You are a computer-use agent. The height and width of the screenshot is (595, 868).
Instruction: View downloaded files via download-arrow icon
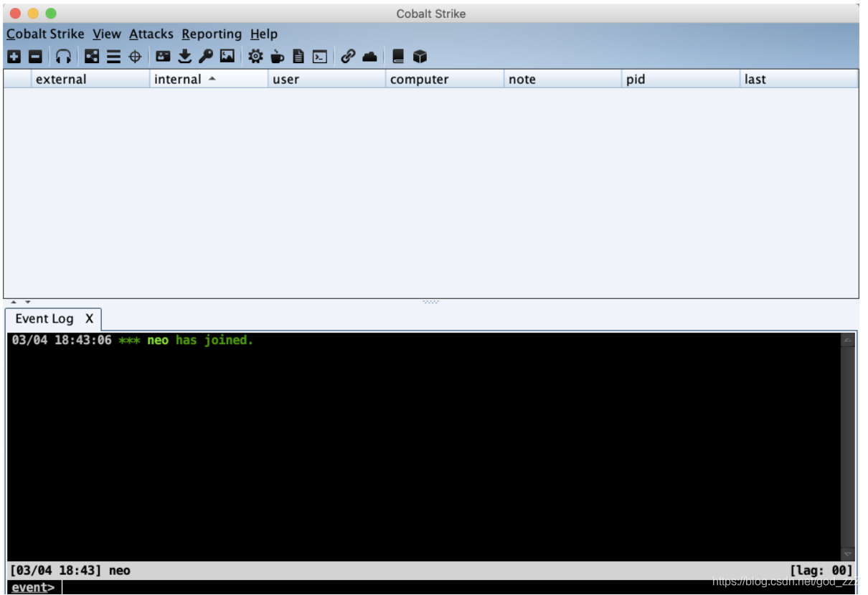[184, 57]
